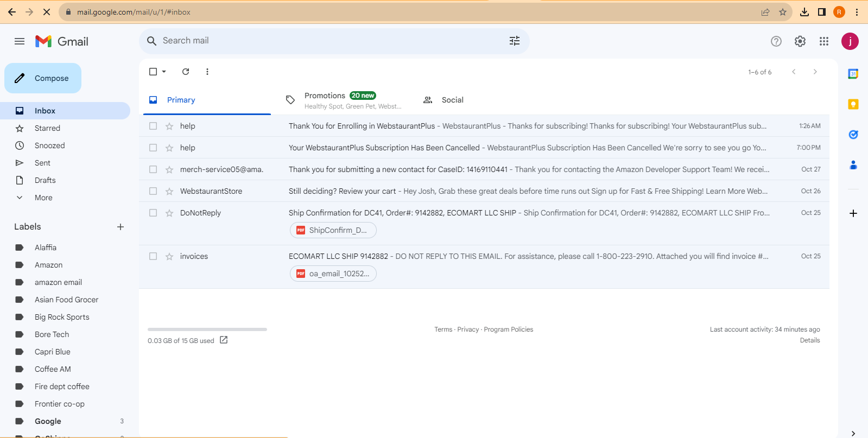Switch to the Promotions tab
Image resolution: width=868 pixels, height=438 pixels.
[344, 100]
